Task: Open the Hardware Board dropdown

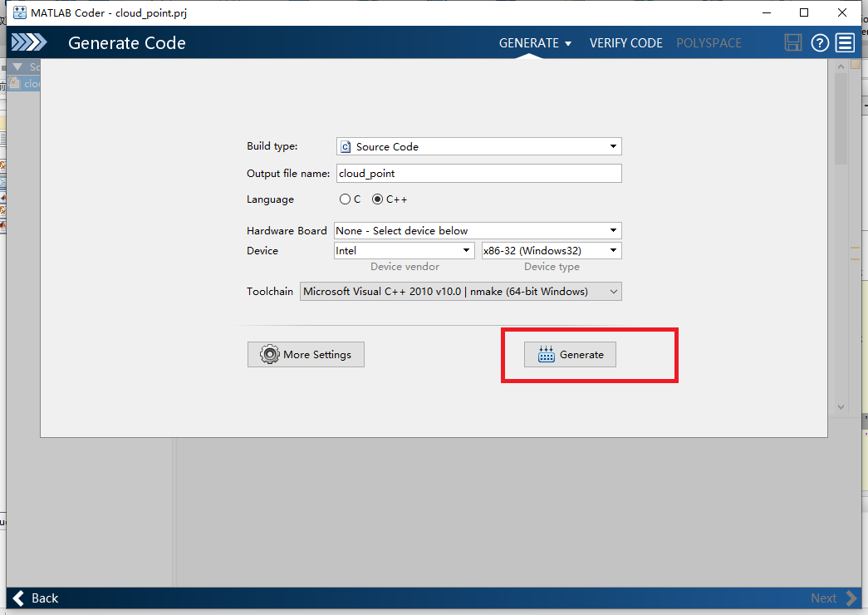Action: 478,230
